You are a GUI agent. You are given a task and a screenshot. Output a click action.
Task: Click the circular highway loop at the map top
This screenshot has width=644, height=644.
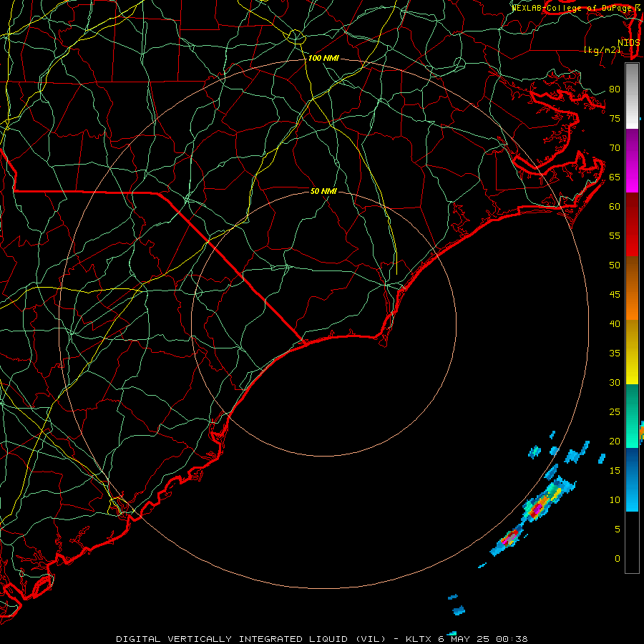296,37
